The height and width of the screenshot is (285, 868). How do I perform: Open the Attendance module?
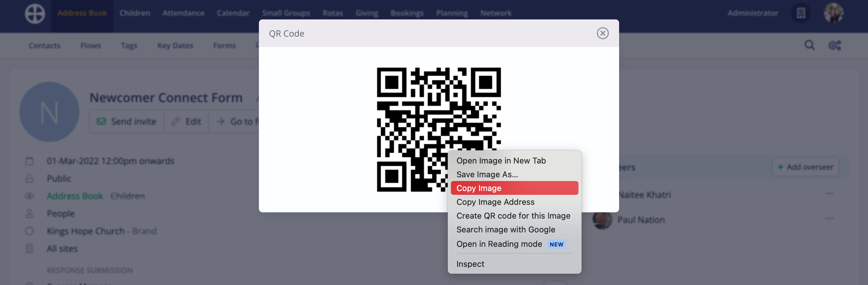183,13
